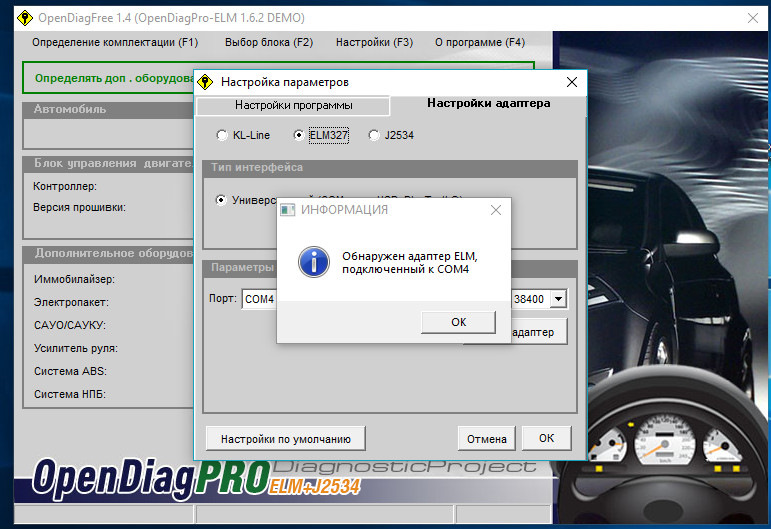This screenshot has width=771, height=529.
Task: Select the KL-Line adapter radio button
Action: point(222,135)
